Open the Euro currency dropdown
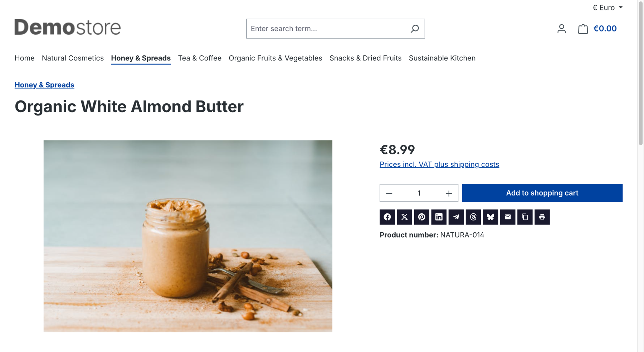Image resolution: width=644 pixels, height=352 pixels. point(608,8)
